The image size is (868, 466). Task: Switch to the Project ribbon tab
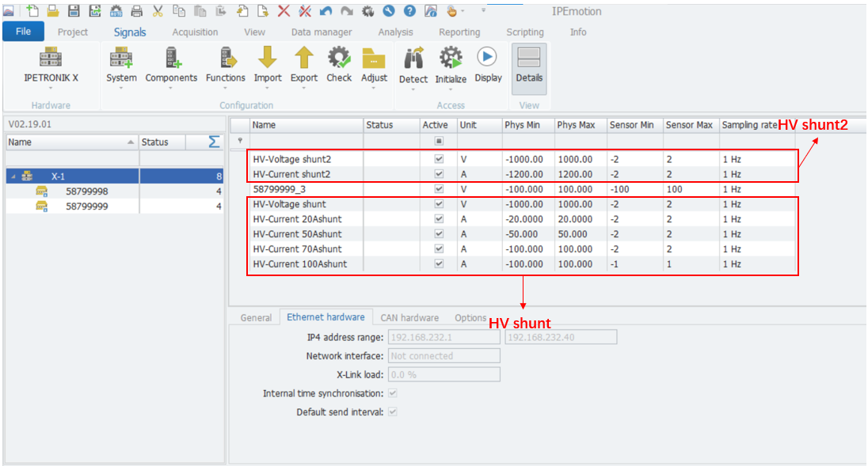point(73,32)
